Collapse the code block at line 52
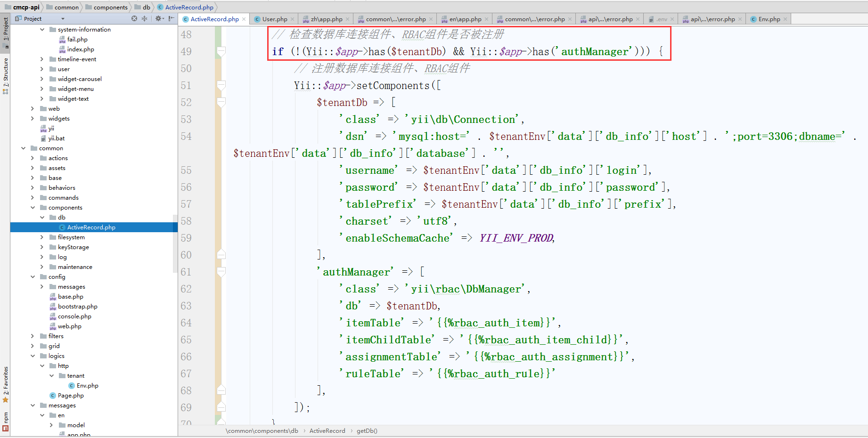This screenshot has width=868, height=438. tap(221, 102)
